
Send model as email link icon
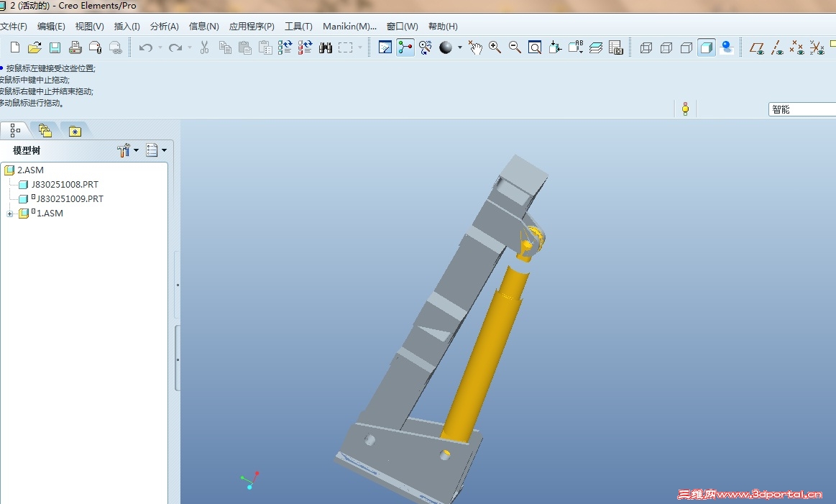tap(116, 47)
